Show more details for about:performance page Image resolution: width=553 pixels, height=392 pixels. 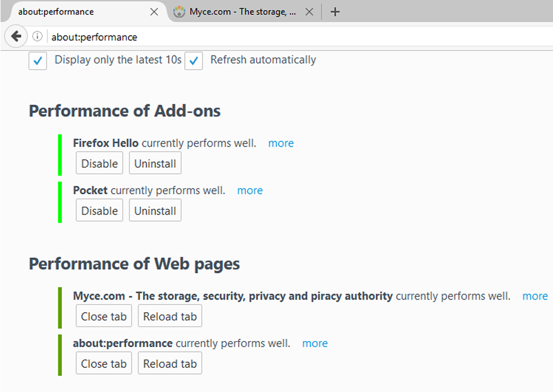pyautogui.click(x=315, y=343)
